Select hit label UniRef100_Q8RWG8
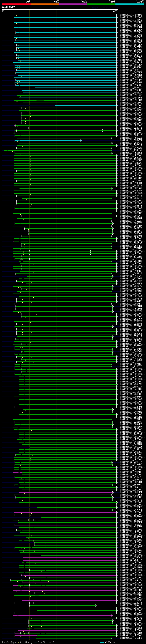Image resolution: width=146 pixels, height=644 pixels. [131, 40]
